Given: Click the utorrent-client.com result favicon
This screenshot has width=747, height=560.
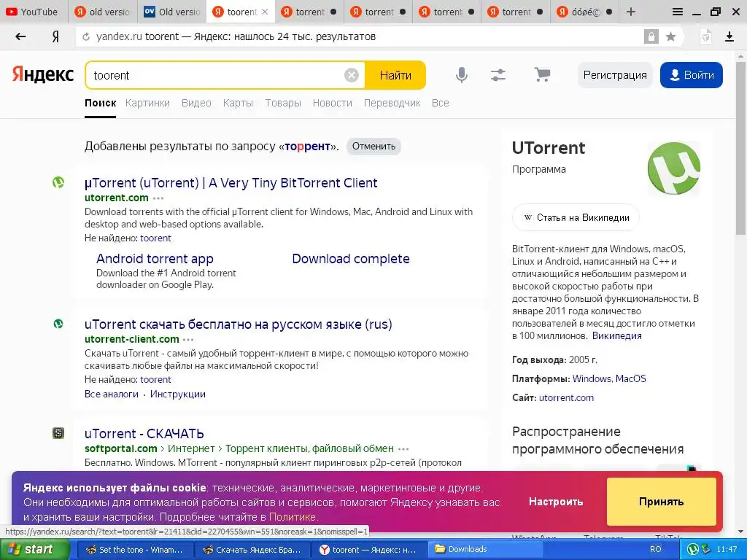Looking at the screenshot, I should tap(58, 324).
